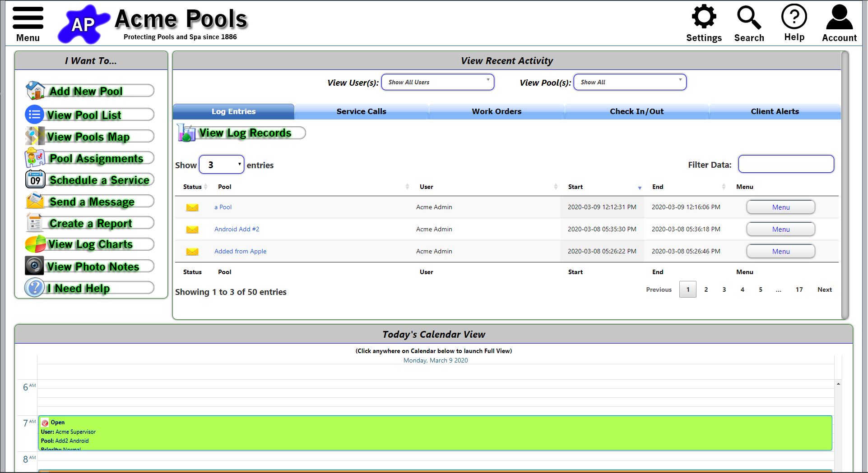Click the Add New Pool house icon

point(35,91)
